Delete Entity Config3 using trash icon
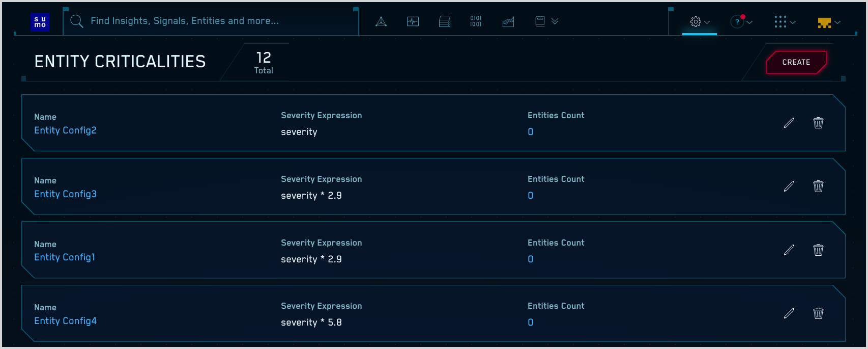 (818, 186)
